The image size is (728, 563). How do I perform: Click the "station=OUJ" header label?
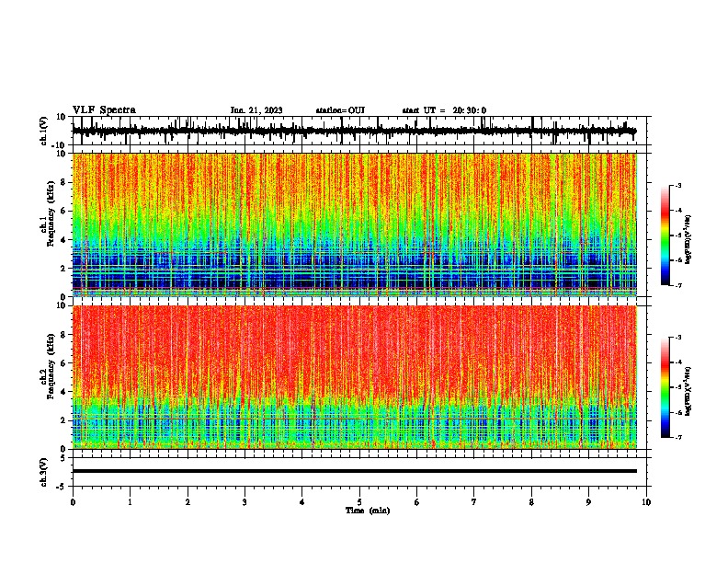[340, 110]
